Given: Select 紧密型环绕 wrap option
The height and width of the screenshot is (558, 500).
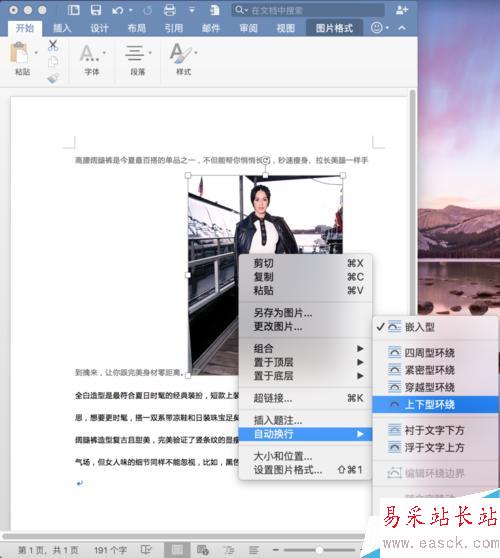Looking at the screenshot, I should [x=435, y=370].
